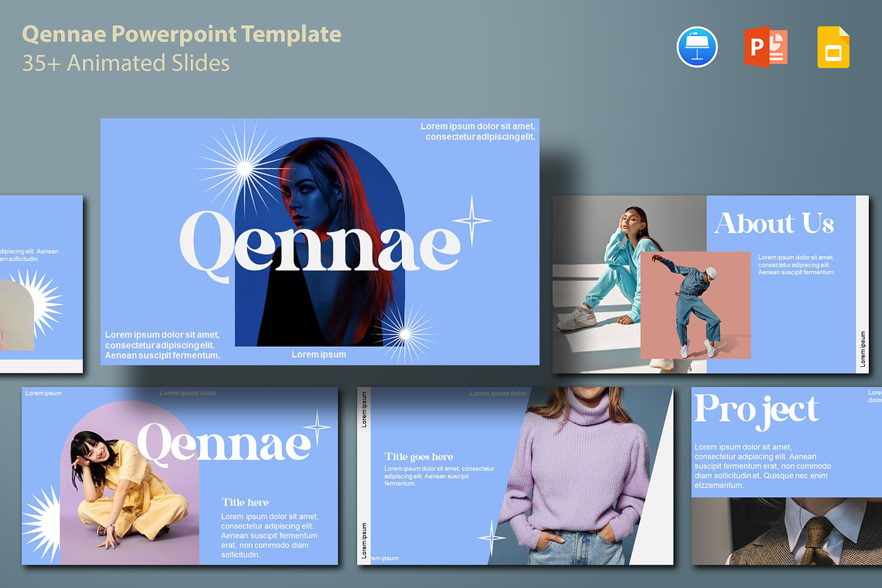Image resolution: width=882 pixels, height=588 pixels.
Task: Click the Keynote app icon
Action: pyautogui.click(x=697, y=47)
